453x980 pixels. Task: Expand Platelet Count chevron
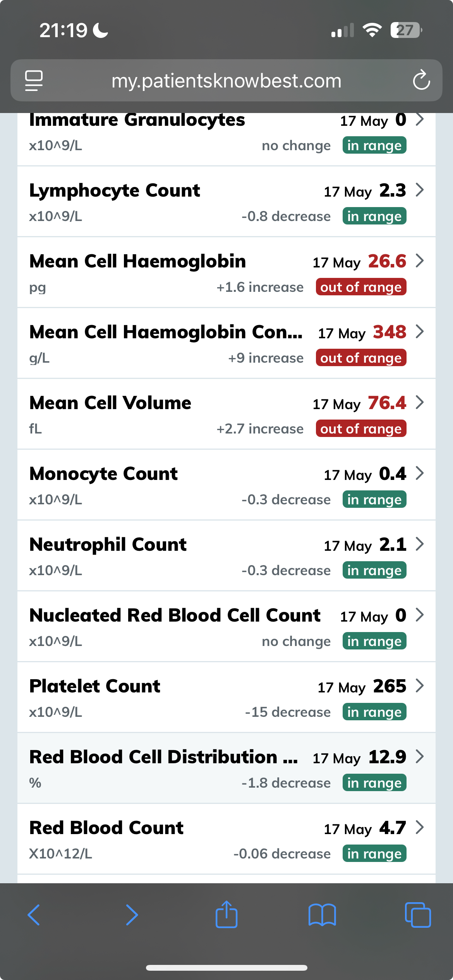coord(420,685)
